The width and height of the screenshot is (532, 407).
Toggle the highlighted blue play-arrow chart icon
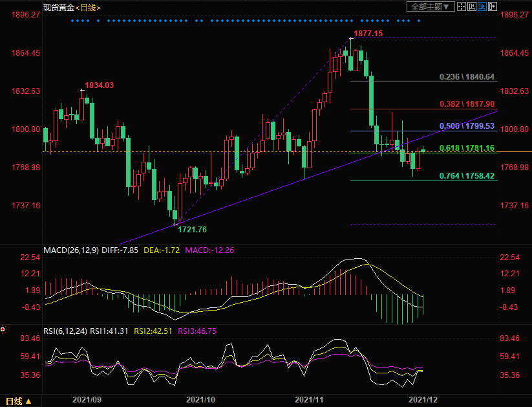(482, 6)
